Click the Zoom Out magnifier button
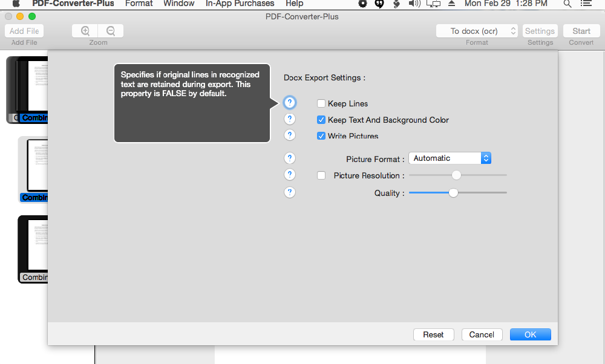 [111, 31]
